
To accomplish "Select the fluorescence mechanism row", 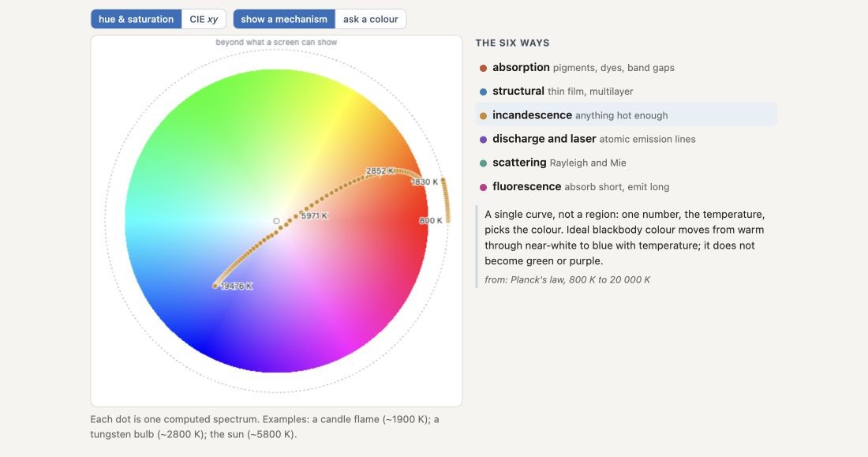I will [626, 187].
